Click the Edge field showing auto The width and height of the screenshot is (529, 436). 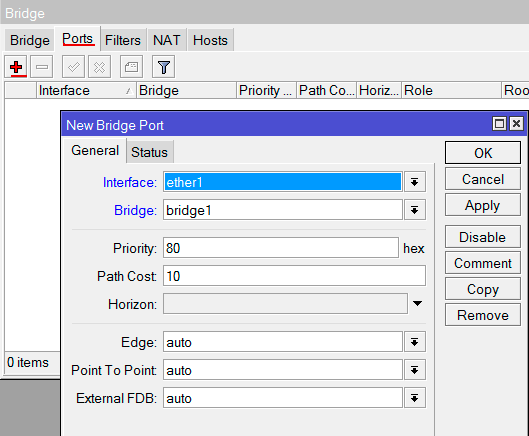pos(283,342)
